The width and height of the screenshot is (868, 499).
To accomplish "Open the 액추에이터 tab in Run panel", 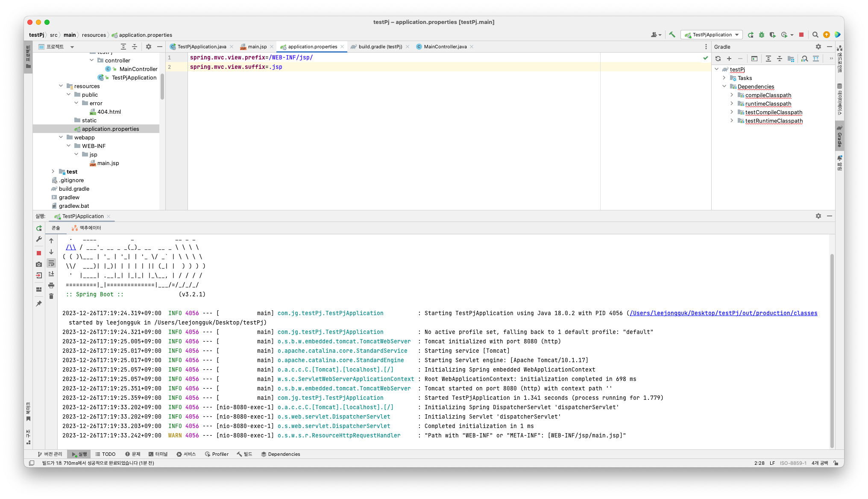I will 87,228.
